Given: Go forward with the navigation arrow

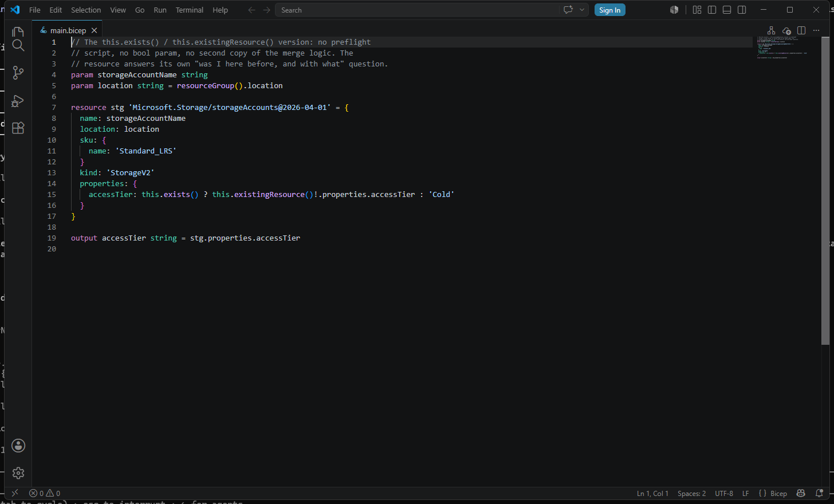Looking at the screenshot, I should 266,10.
